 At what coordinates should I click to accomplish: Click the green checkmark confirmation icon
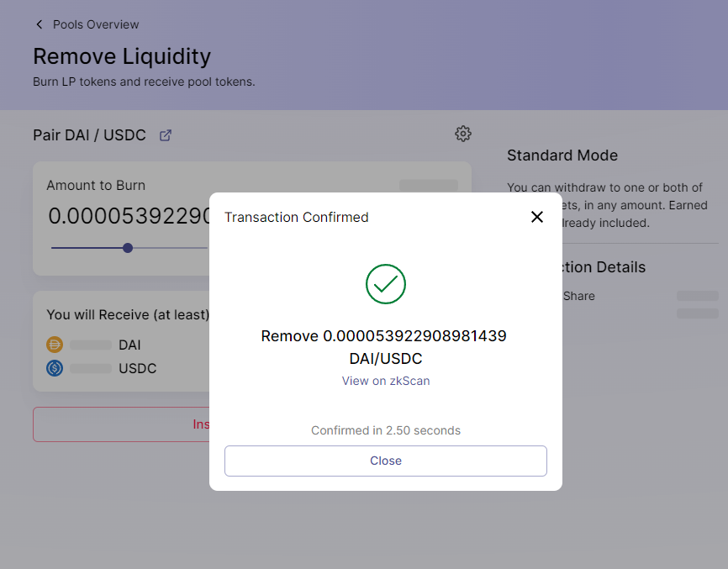tap(385, 284)
